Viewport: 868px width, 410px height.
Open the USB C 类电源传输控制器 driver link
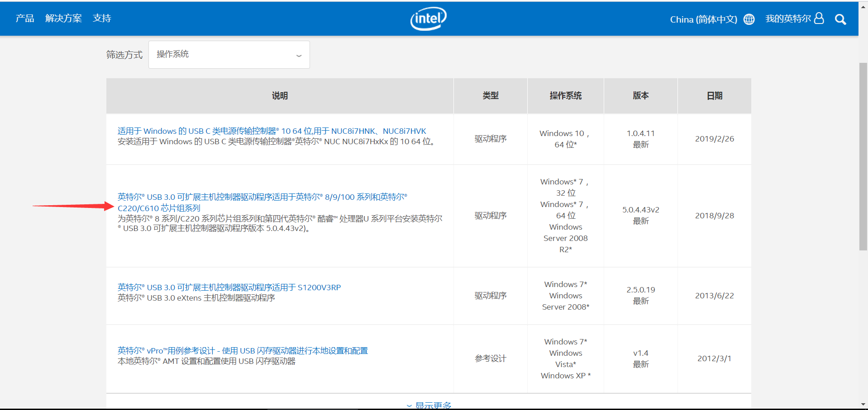click(x=271, y=131)
